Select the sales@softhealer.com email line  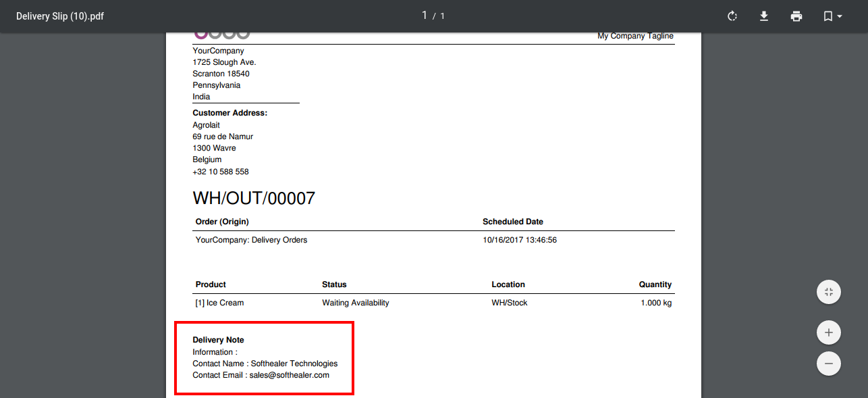pos(261,375)
